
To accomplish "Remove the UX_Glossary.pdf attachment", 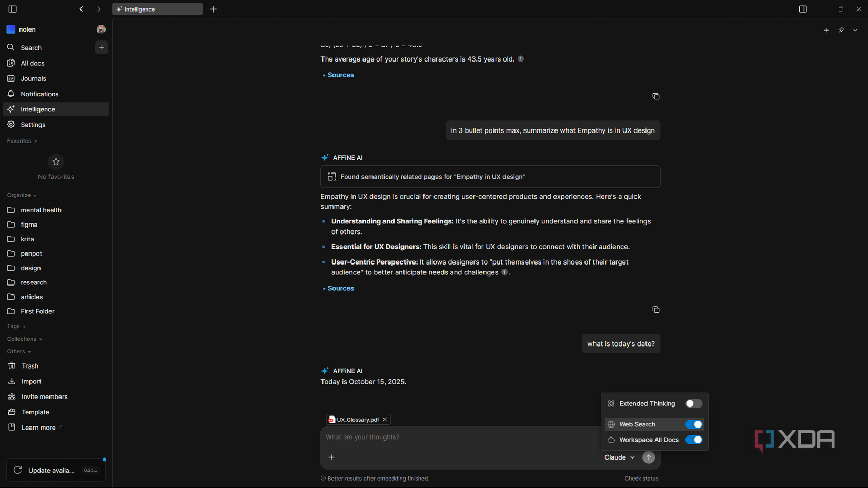I will tap(385, 420).
